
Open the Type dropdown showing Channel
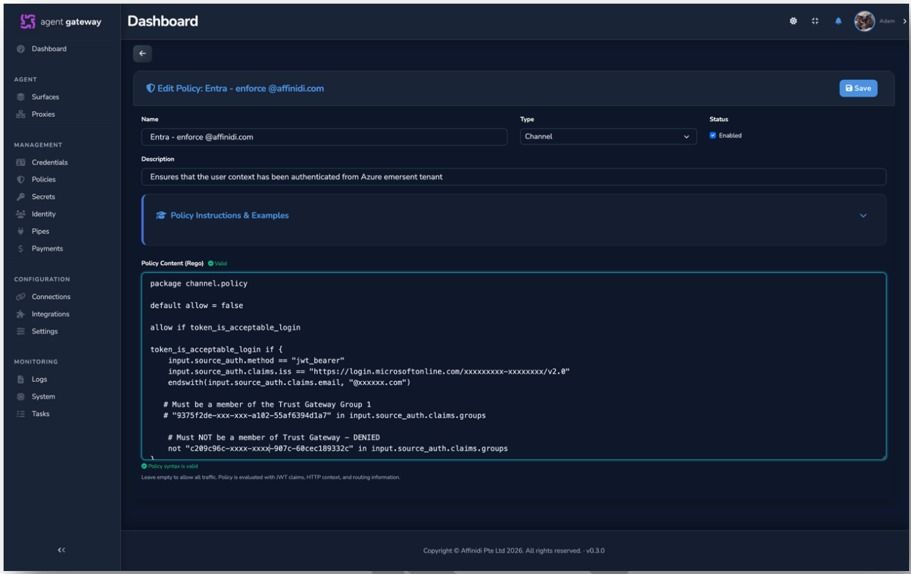(608, 137)
